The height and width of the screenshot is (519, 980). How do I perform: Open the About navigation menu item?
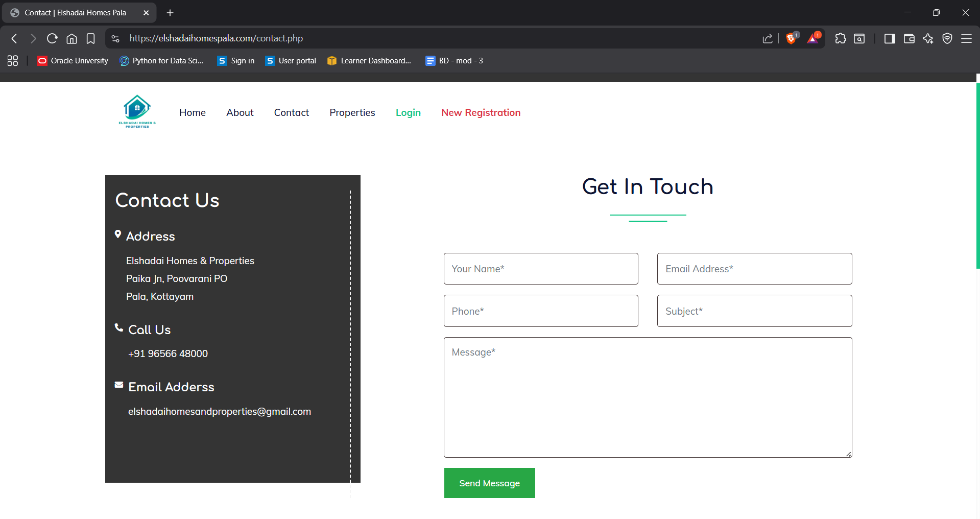point(240,112)
